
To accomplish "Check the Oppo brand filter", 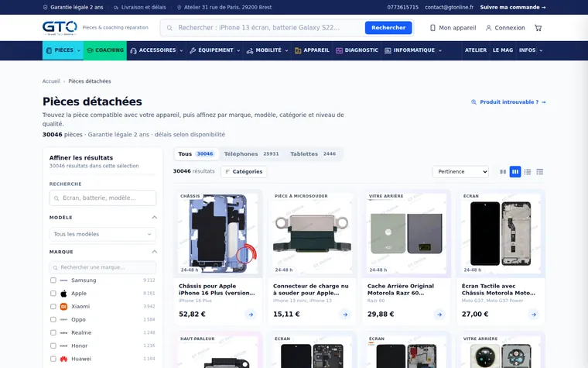I will (53, 319).
